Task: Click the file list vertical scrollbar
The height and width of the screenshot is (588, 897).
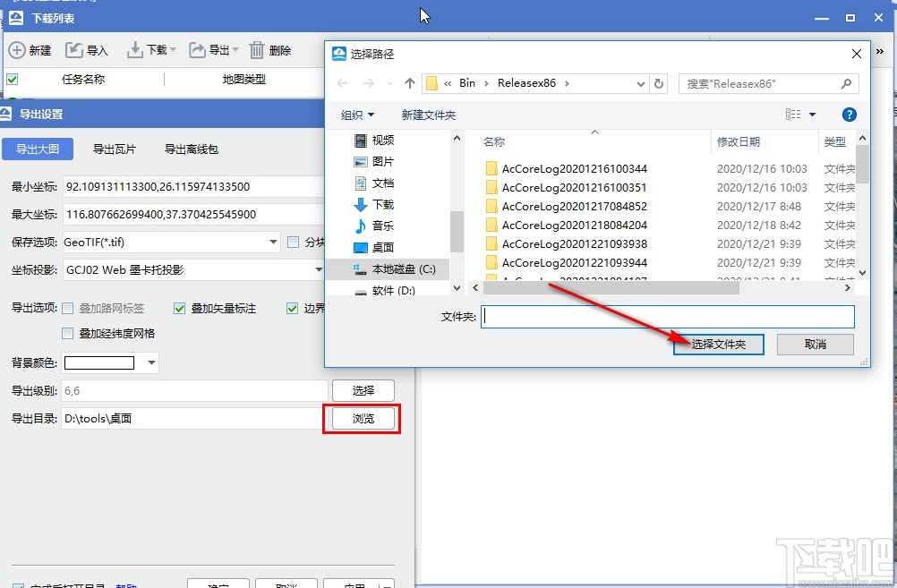Action: tap(862, 165)
